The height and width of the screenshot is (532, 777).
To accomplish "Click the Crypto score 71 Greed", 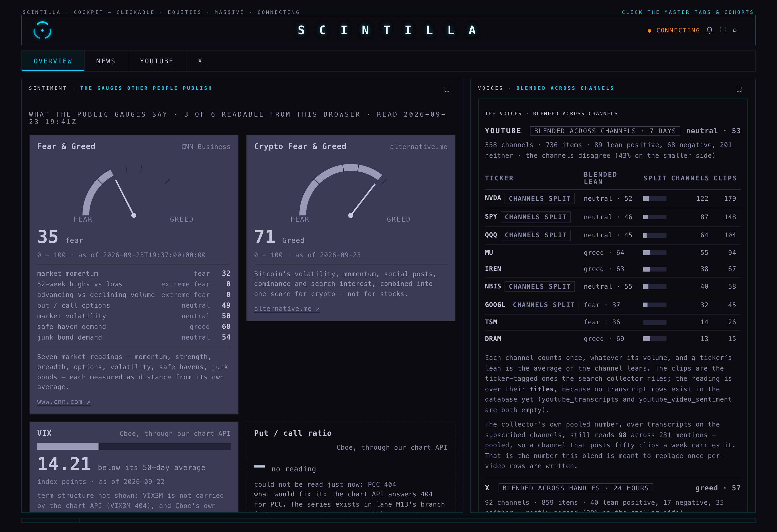I will (x=279, y=237).
